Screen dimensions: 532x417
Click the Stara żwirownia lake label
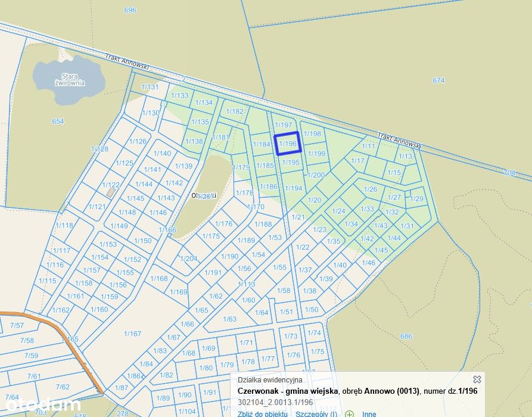click(70, 80)
